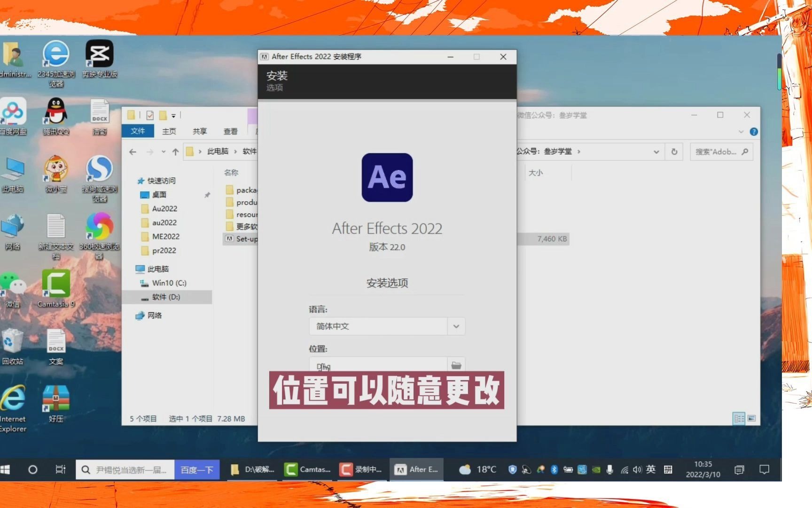Image resolution: width=812 pixels, height=508 pixels.
Task: Open the 简体中文 language dropdown in installer
Action: [455, 326]
